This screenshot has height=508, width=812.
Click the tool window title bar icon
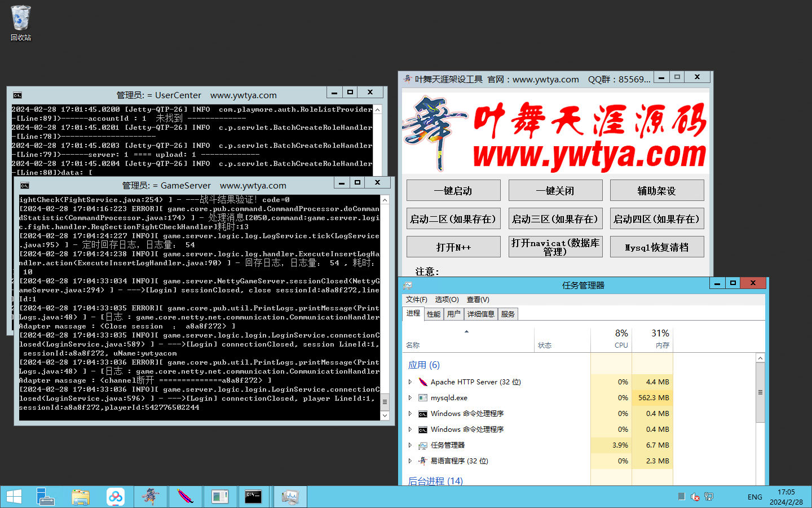click(x=407, y=79)
